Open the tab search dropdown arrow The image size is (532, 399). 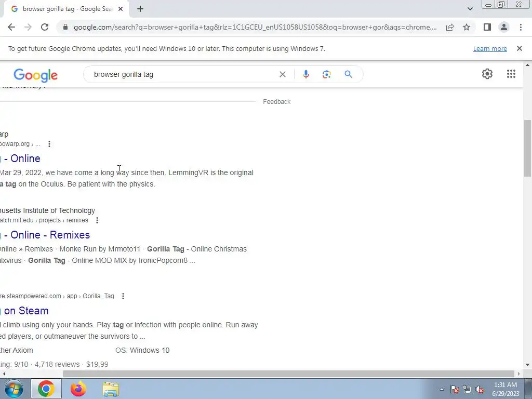click(470, 9)
